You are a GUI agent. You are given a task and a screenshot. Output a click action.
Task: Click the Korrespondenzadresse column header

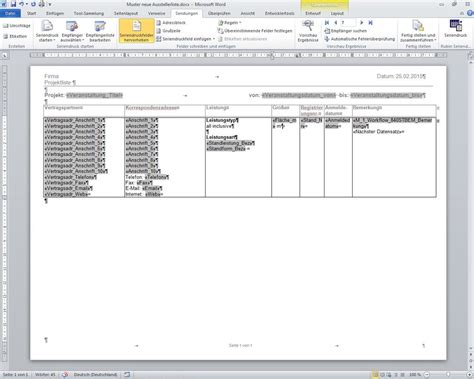click(x=165, y=110)
